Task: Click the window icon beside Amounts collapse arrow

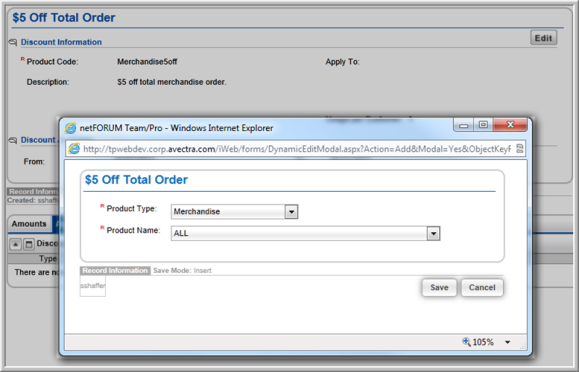Action: pos(29,244)
